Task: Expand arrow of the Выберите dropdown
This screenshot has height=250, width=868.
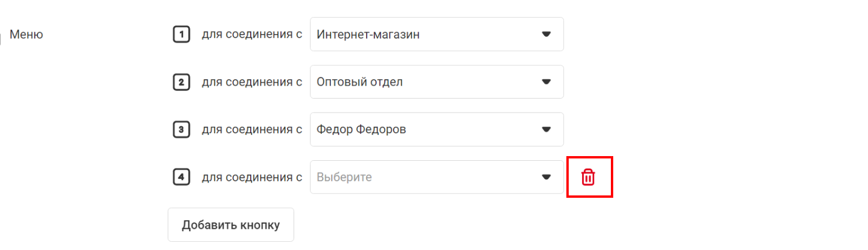Action: tap(546, 177)
